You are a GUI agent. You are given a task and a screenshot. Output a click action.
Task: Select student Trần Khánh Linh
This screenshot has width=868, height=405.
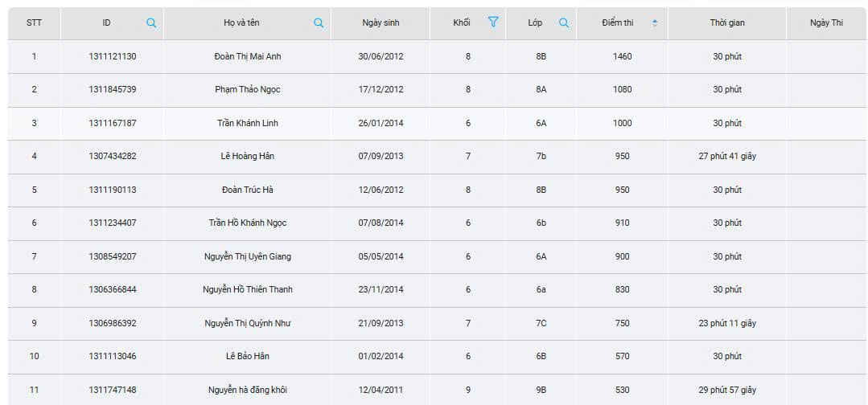coord(248,124)
